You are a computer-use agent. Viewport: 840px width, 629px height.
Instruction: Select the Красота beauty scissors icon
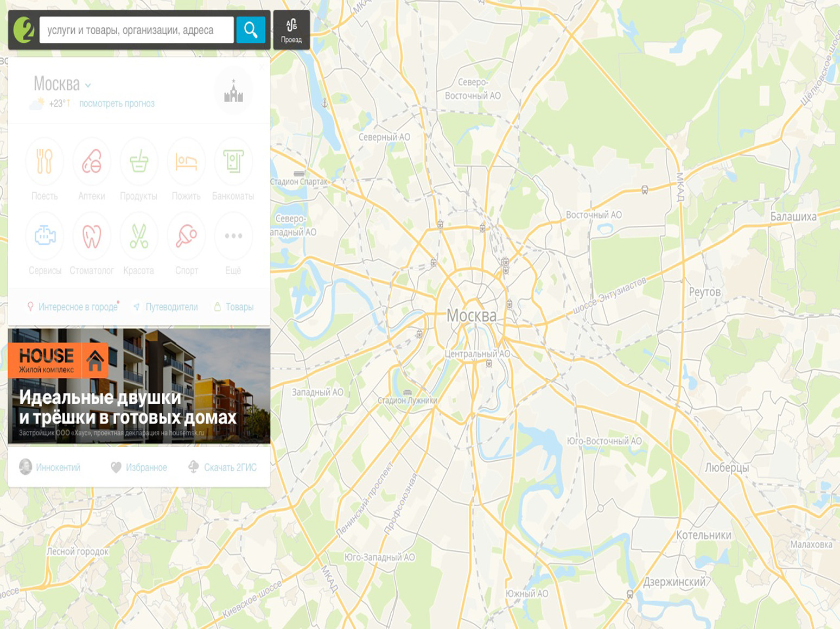click(x=139, y=236)
